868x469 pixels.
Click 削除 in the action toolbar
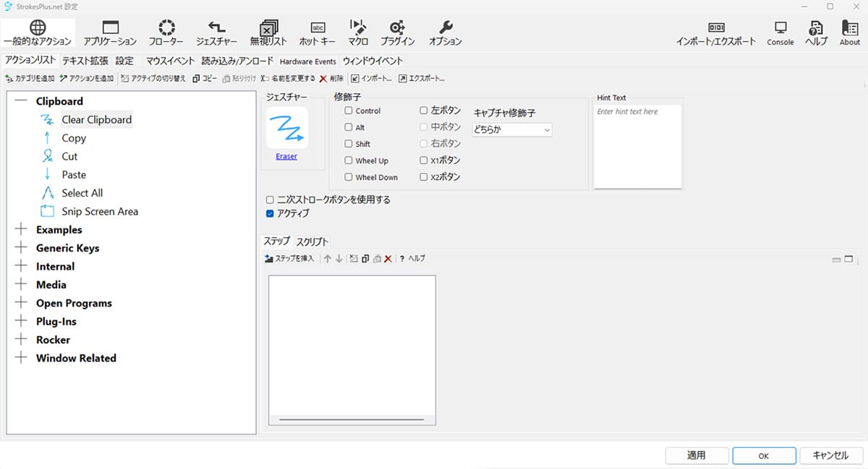[331, 78]
